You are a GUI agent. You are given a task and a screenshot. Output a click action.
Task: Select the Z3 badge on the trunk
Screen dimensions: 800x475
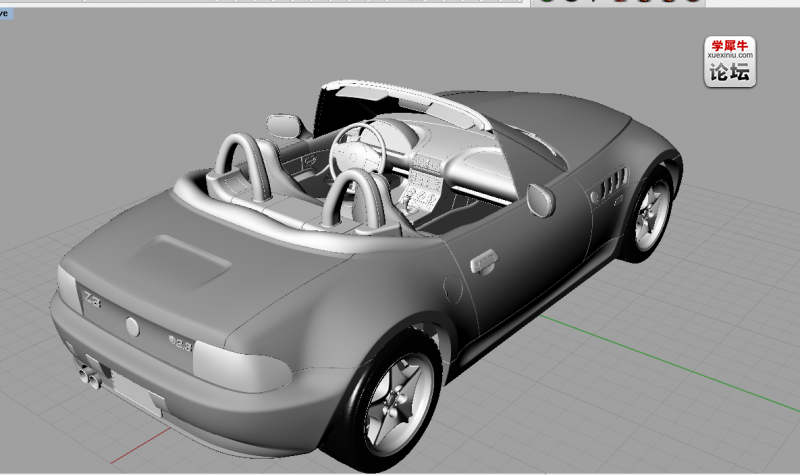pos(92,299)
